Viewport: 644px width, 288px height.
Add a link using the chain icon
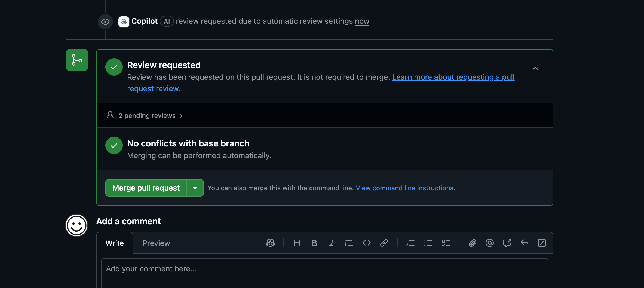(384, 243)
